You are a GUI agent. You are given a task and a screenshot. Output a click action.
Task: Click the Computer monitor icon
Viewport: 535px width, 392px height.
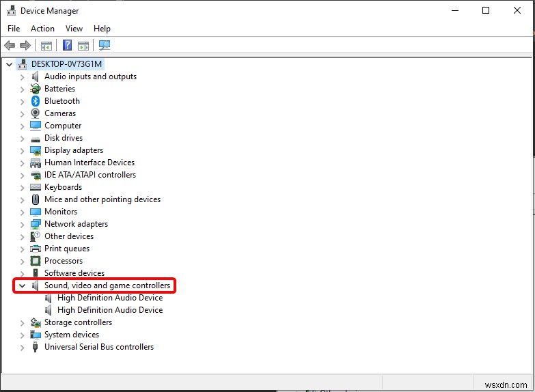(36, 126)
